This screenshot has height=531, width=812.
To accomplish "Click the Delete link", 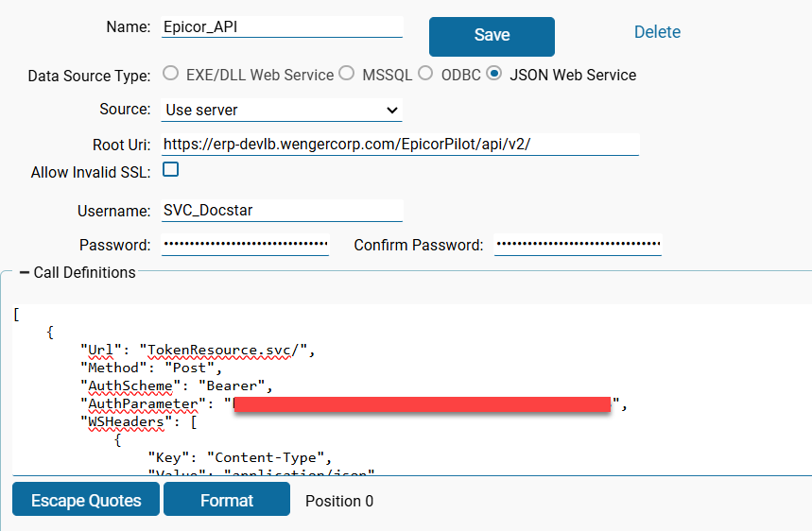I will click(x=657, y=32).
